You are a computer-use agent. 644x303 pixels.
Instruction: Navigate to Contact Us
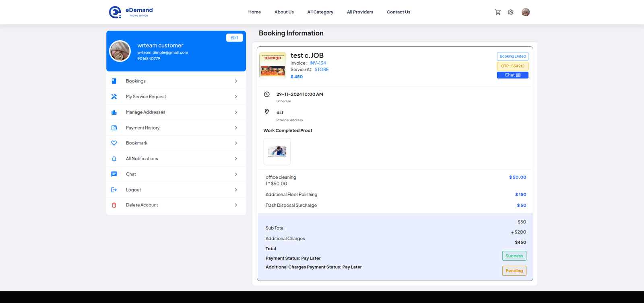(x=398, y=12)
